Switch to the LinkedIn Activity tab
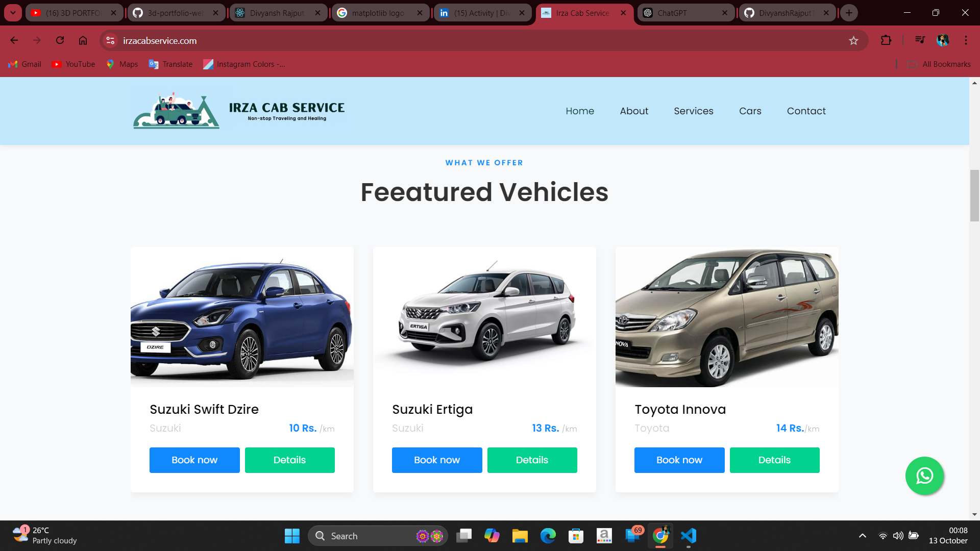This screenshot has height=551, width=980. (482, 13)
